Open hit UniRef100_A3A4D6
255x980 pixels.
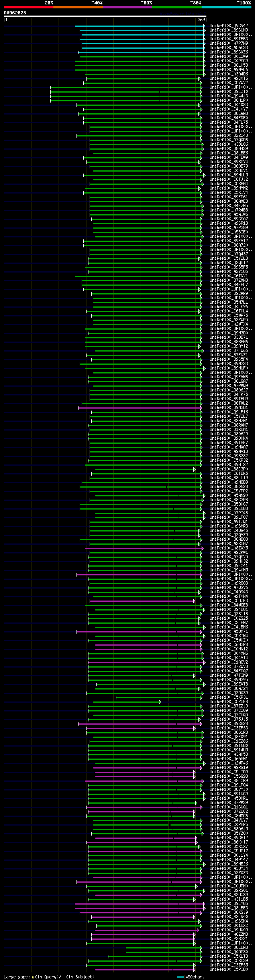(229, 74)
